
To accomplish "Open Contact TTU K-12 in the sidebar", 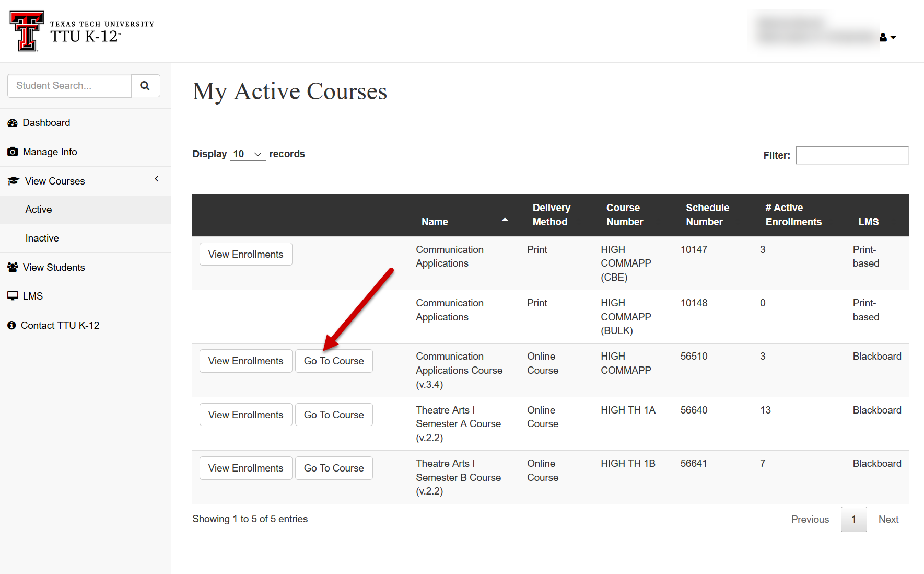I will click(x=85, y=326).
